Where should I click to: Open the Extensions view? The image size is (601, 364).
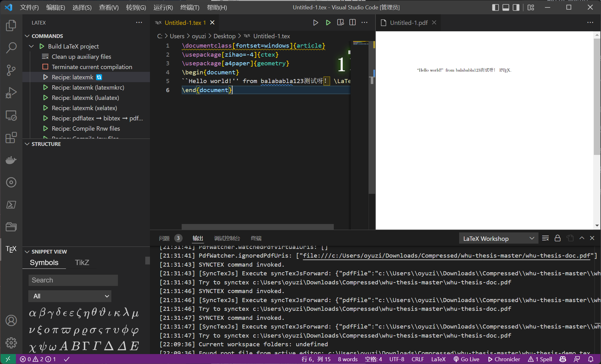tap(11, 138)
